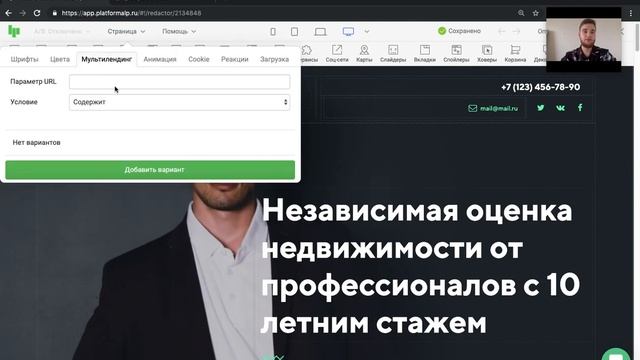Open the Ховеры widget tool
The height and width of the screenshot is (360, 640).
point(487,53)
